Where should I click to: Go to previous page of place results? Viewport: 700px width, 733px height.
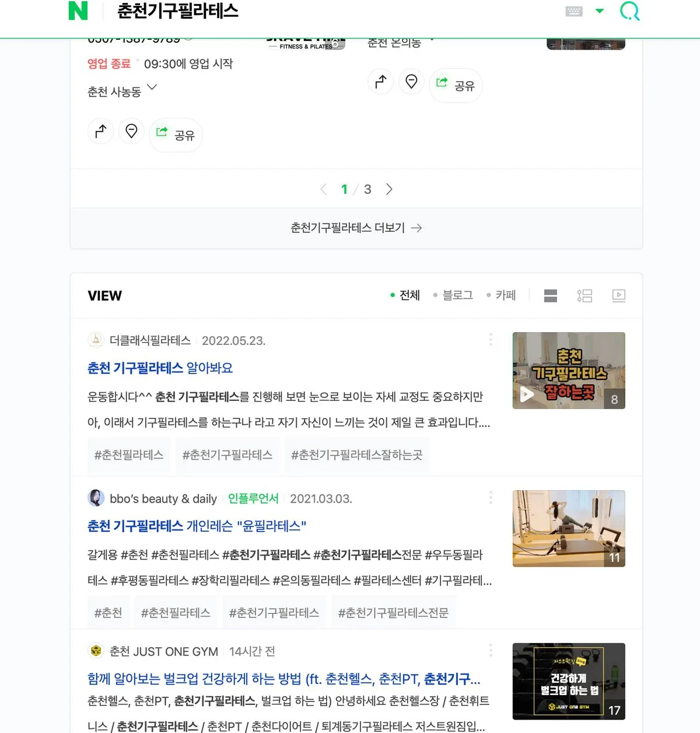324,189
